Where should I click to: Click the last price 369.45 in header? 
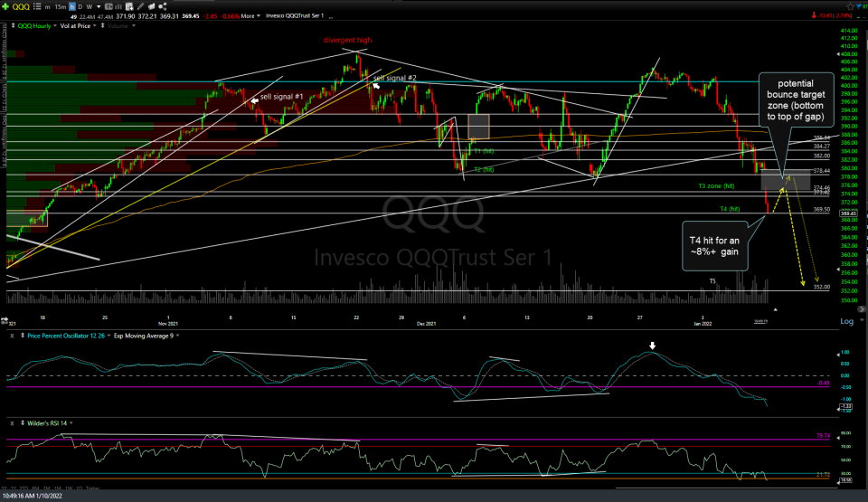(191, 16)
